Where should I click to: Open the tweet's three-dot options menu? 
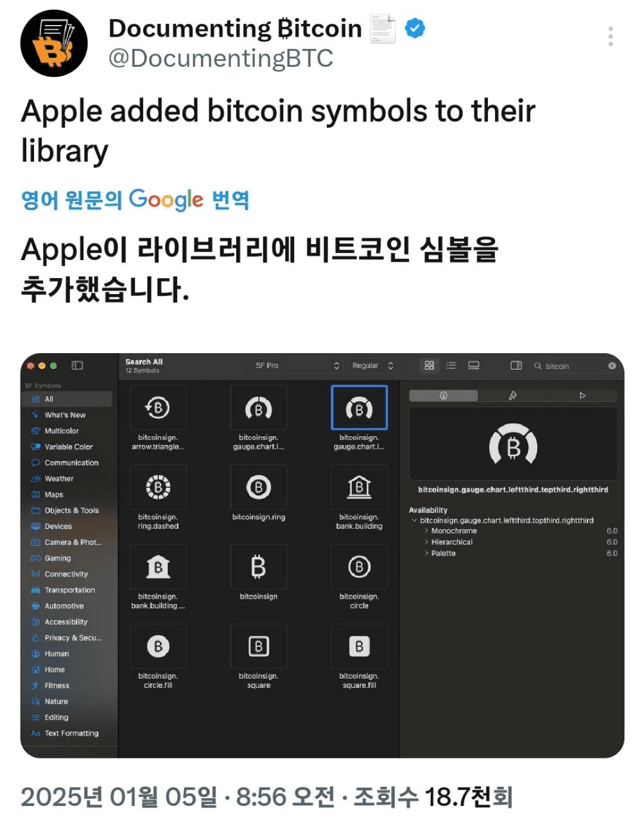point(610,36)
